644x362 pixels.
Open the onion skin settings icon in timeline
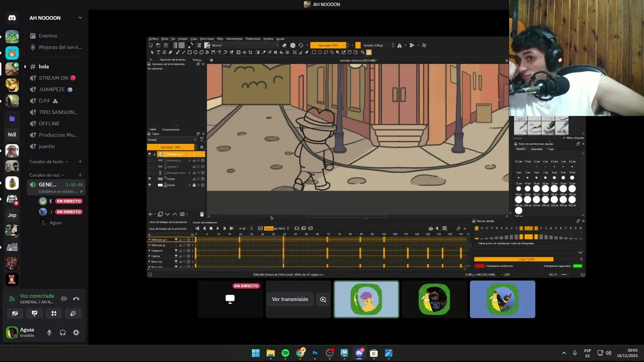coord(431,229)
